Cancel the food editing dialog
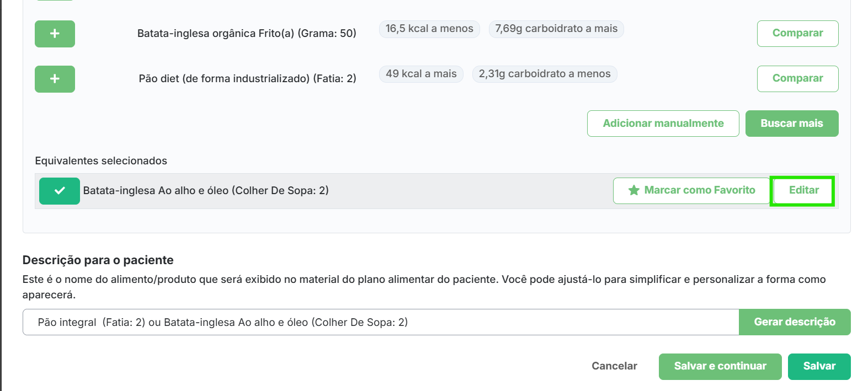The width and height of the screenshot is (868, 391). (614, 366)
